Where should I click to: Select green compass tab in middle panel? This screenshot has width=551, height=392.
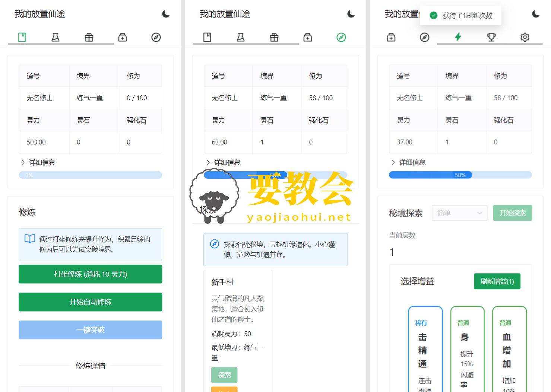tap(341, 37)
